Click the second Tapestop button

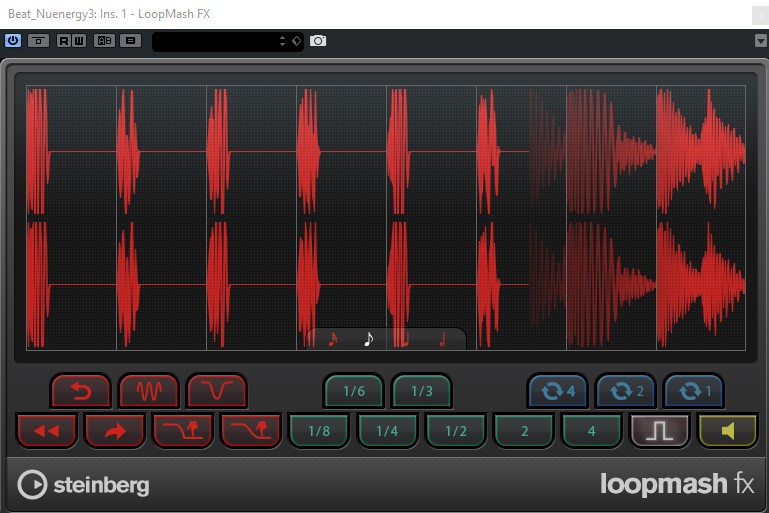click(x=251, y=431)
